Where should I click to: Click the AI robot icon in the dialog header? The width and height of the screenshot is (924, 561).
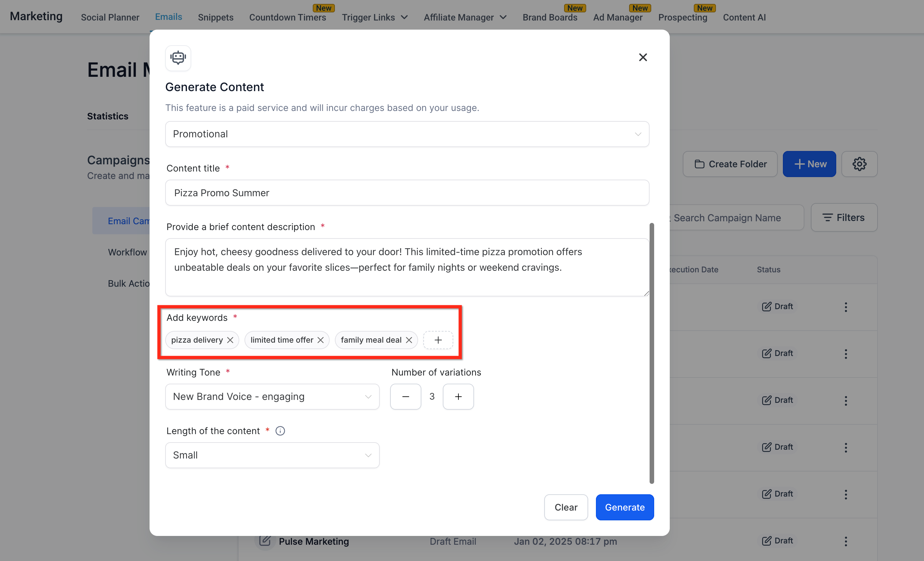pos(178,58)
